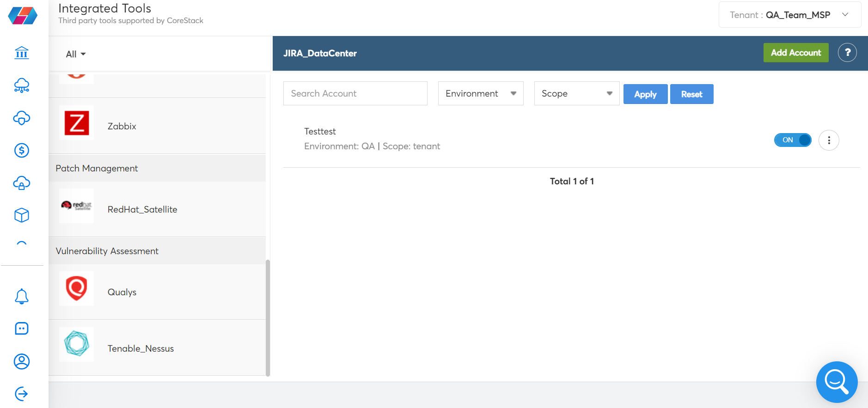Open the cloud sync icon in sidebar
This screenshot has height=408, width=868.
(22, 118)
